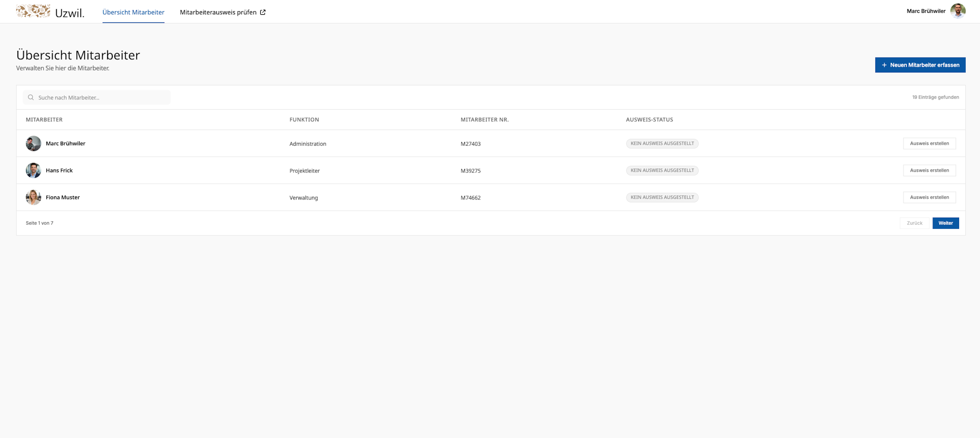Click the Mitarbeiter Nr. column header
The height and width of the screenshot is (438, 980).
[484, 120]
